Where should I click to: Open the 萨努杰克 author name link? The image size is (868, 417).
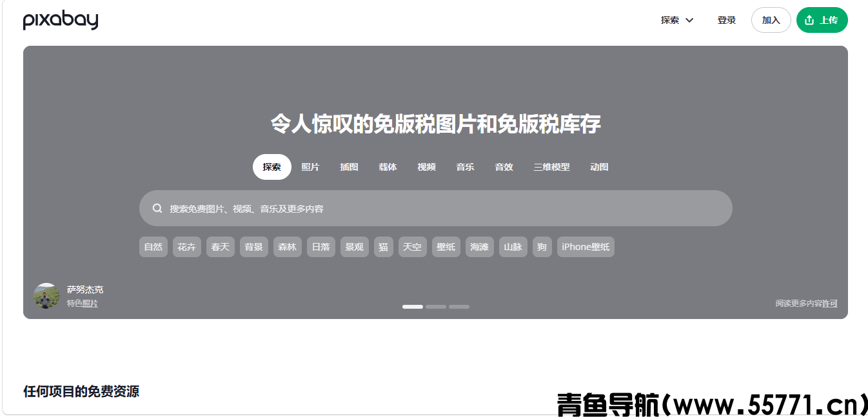[x=85, y=290]
